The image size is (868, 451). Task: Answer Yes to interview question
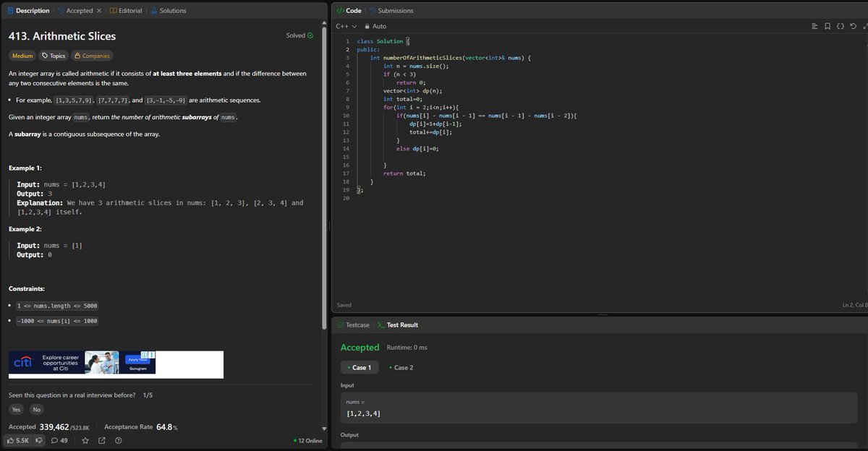pos(15,410)
